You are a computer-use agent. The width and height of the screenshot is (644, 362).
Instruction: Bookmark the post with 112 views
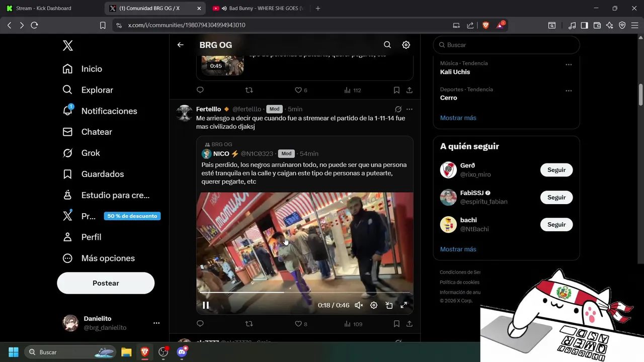[396, 90]
